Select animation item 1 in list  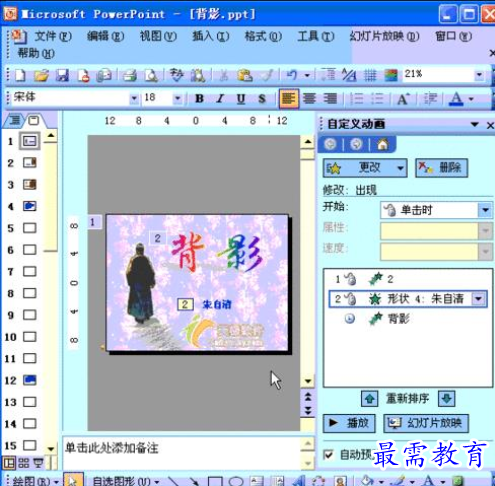(408, 279)
